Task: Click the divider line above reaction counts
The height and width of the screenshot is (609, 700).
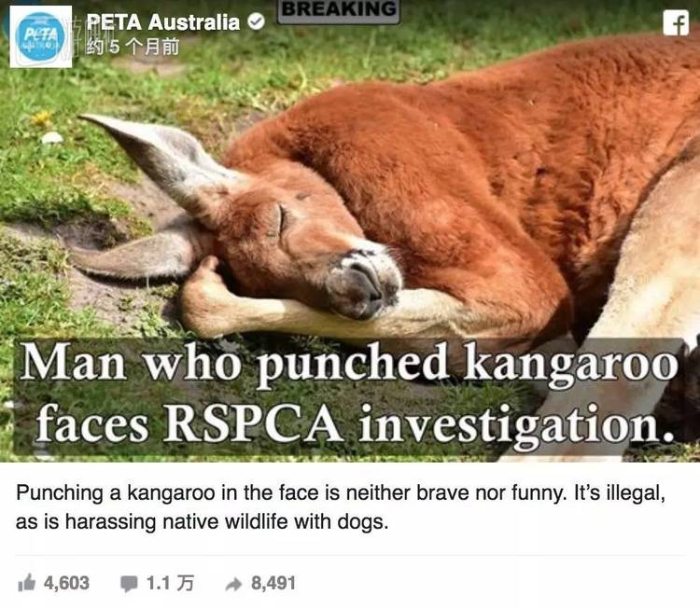Action: click(x=350, y=556)
